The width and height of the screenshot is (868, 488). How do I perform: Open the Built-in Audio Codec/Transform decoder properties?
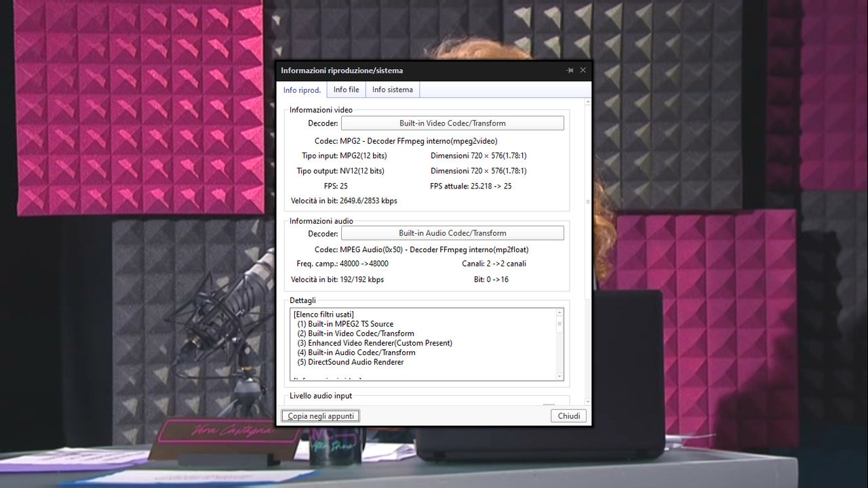coord(452,232)
